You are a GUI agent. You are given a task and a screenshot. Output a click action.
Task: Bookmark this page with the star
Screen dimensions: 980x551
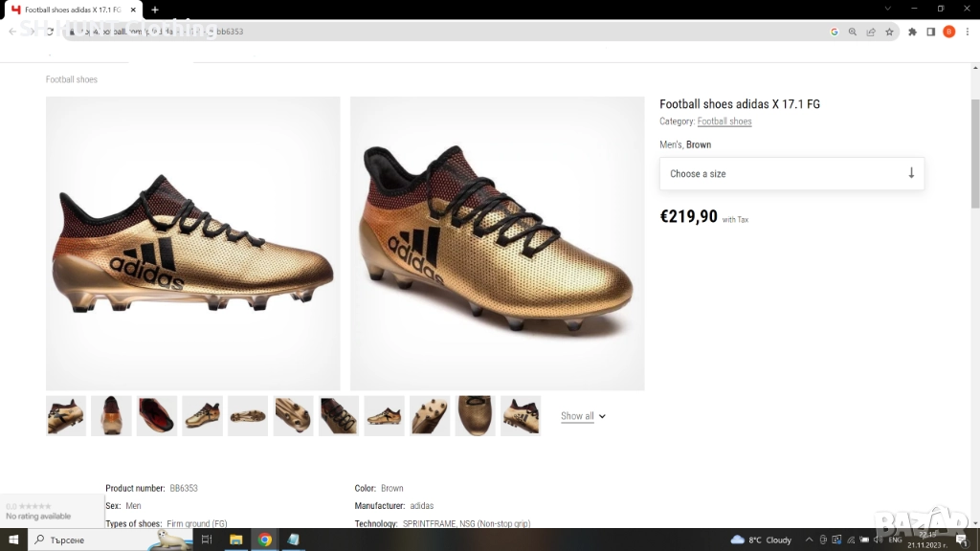click(889, 32)
